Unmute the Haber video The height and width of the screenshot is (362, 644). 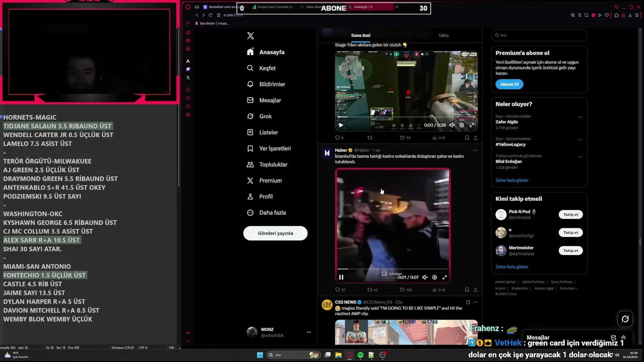[425, 277]
